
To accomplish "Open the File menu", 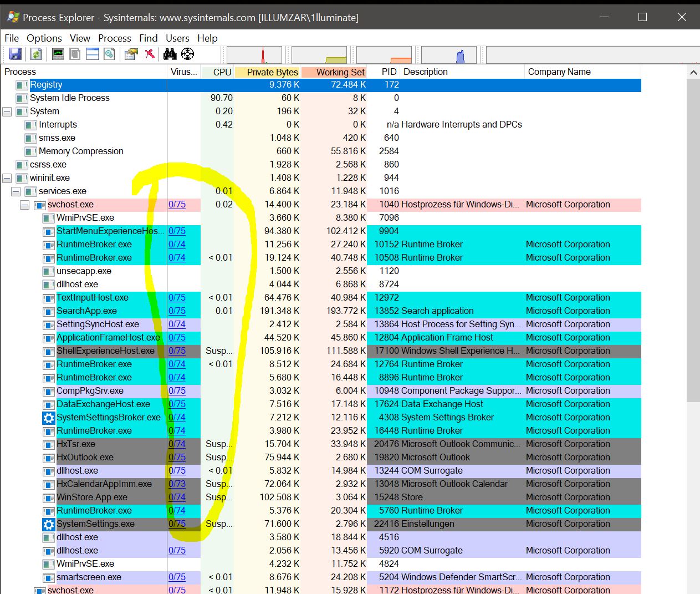I will coord(12,38).
